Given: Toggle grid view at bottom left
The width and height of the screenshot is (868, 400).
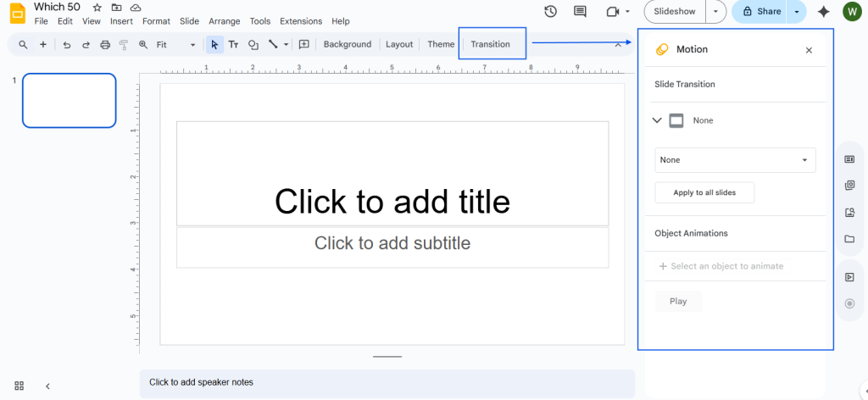Looking at the screenshot, I should (x=19, y=386).
